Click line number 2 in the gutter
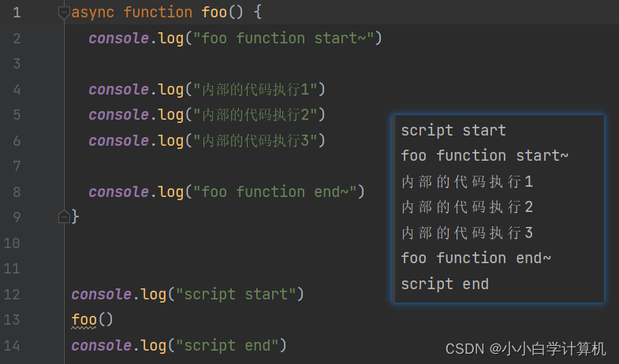Image resolution: width=619 pixels, height=364 pixels. (x=17, y=39)
